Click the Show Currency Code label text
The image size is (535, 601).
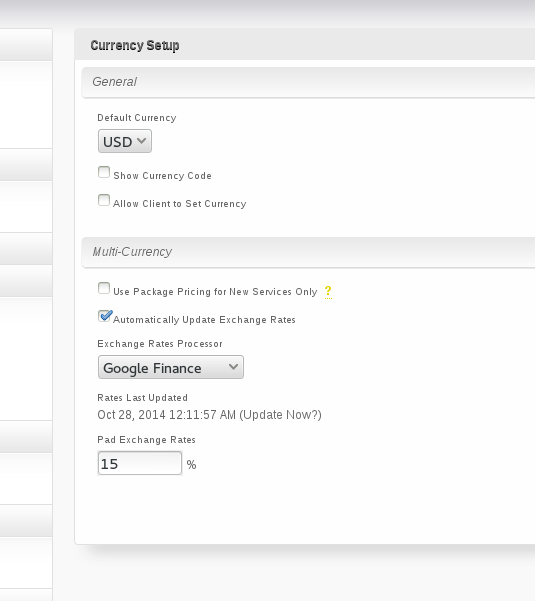pyautogui.click(x=162, y=176)
